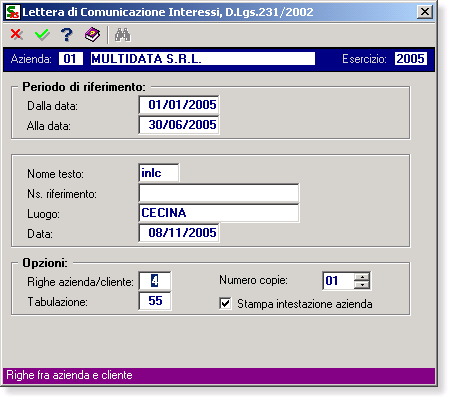Click the 'Azienda:' label
Screen dimensions: 449x398
tap(31, 59)
